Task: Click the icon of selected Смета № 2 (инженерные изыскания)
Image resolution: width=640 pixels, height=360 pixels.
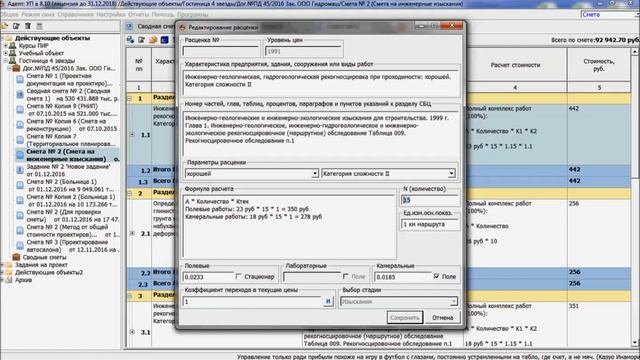Action: pos(20,155)
